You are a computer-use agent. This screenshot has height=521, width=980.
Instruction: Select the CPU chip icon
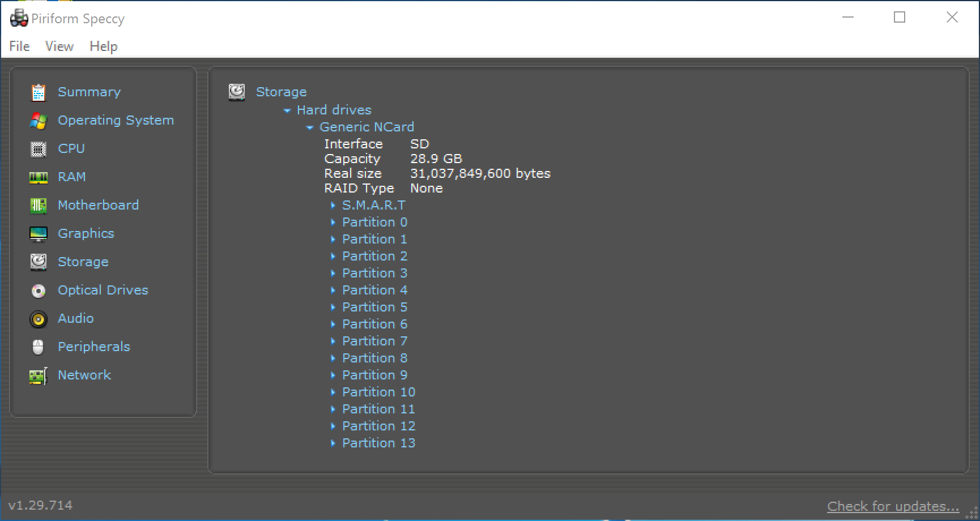(x=38, y=149)
